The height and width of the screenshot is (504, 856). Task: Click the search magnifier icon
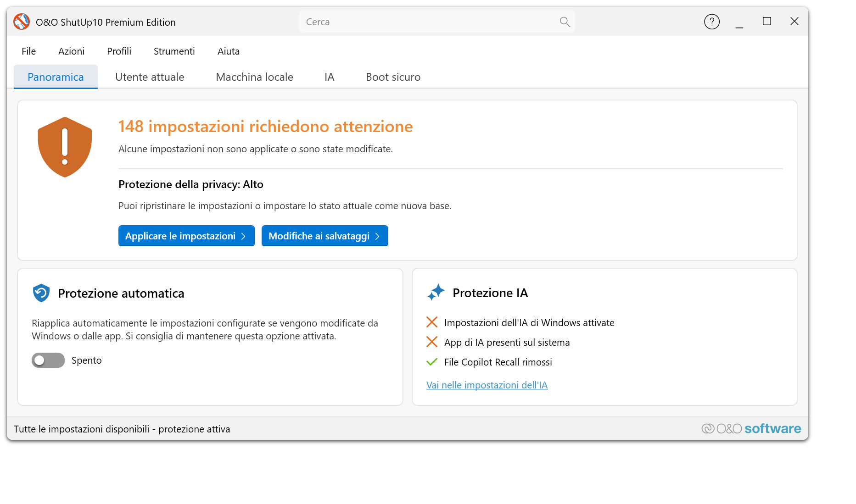[565, 22]
